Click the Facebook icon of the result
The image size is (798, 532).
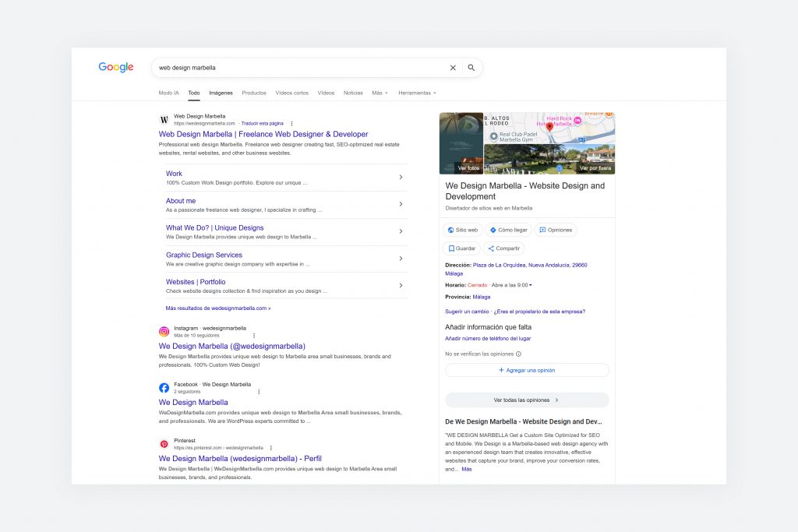coord(164,388)
